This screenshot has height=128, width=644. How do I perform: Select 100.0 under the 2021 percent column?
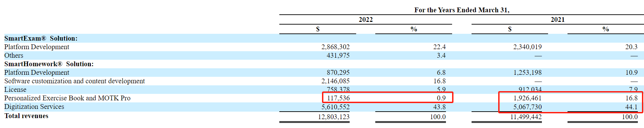[x=630, y=117]
